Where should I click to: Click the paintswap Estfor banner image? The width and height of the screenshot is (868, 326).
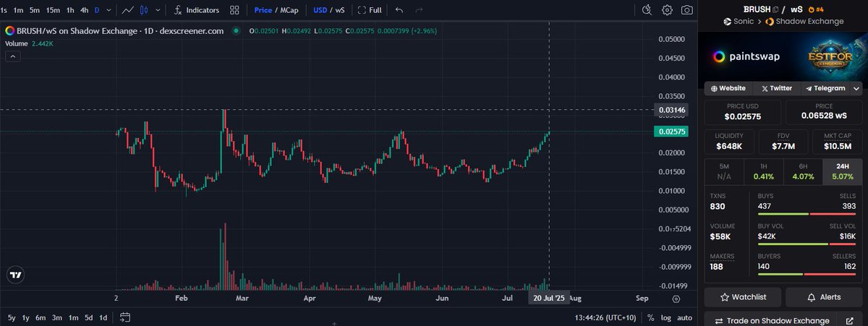pos(783,56)
